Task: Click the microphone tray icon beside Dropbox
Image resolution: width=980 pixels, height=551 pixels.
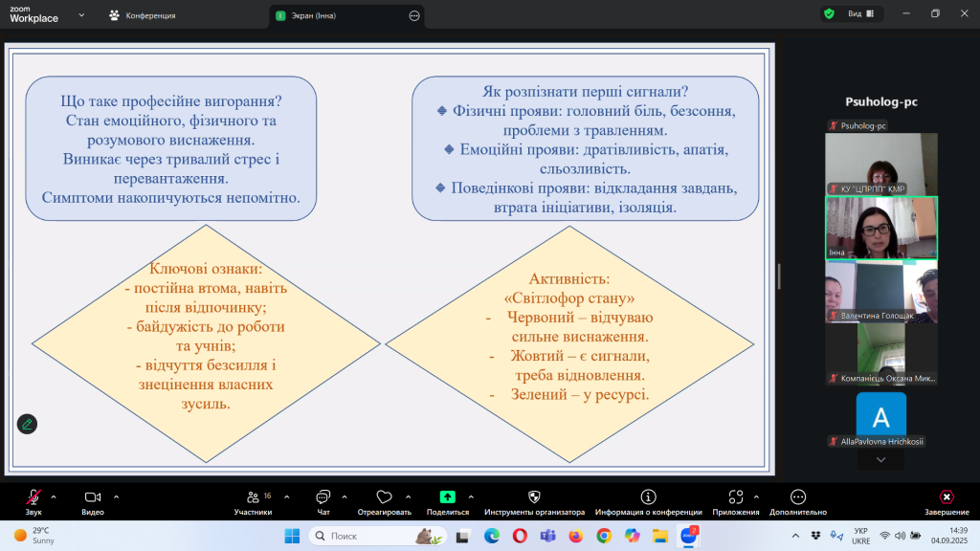Action: click(x=836, y=536)
